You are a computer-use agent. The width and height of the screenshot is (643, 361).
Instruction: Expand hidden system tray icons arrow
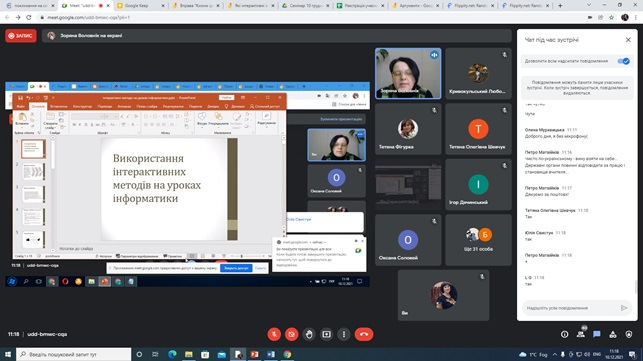(x=554, y=354)
